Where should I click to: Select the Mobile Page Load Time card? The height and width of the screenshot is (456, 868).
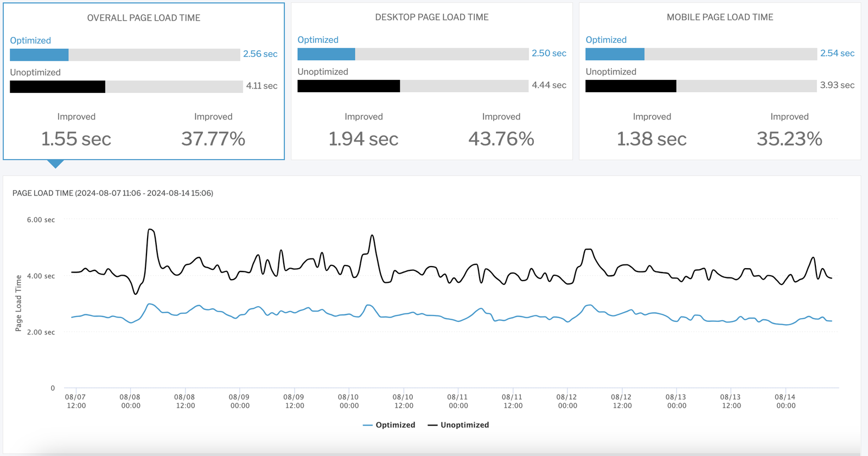tap(720, 81)
